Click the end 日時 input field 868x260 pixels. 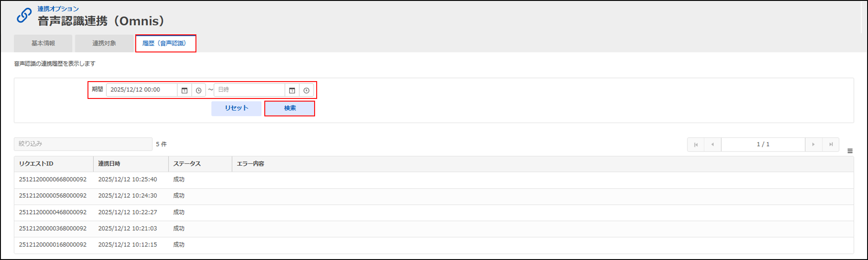(x=249, y=90)
